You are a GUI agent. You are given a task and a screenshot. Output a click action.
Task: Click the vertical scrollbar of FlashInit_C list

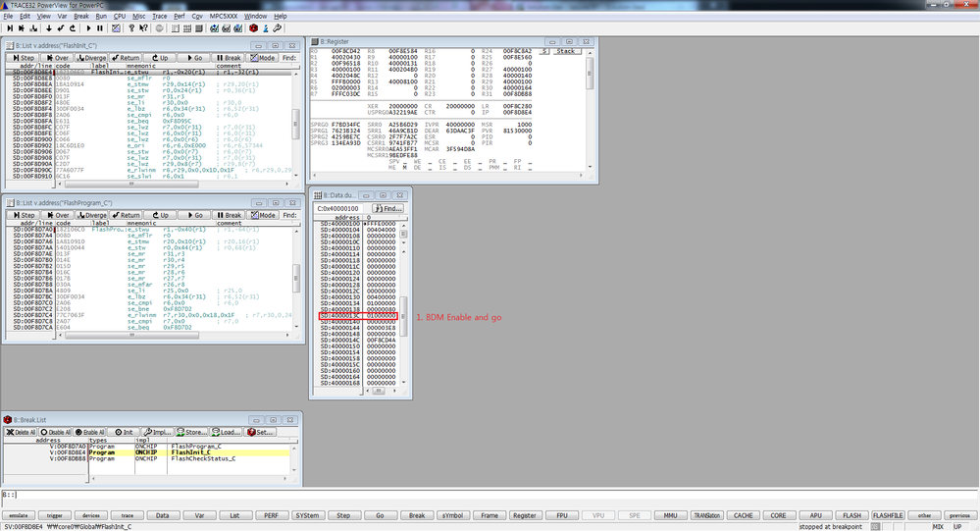[x=295, y=124]
